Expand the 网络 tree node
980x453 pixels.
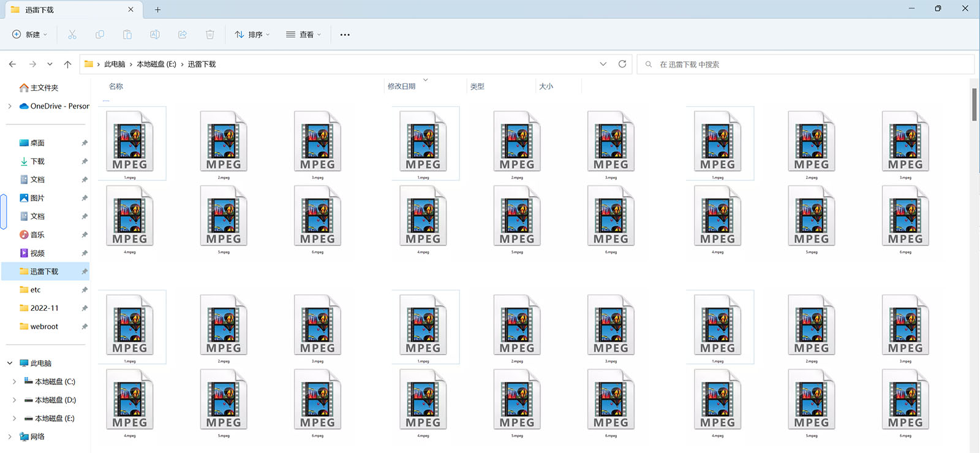pos(10,437)
